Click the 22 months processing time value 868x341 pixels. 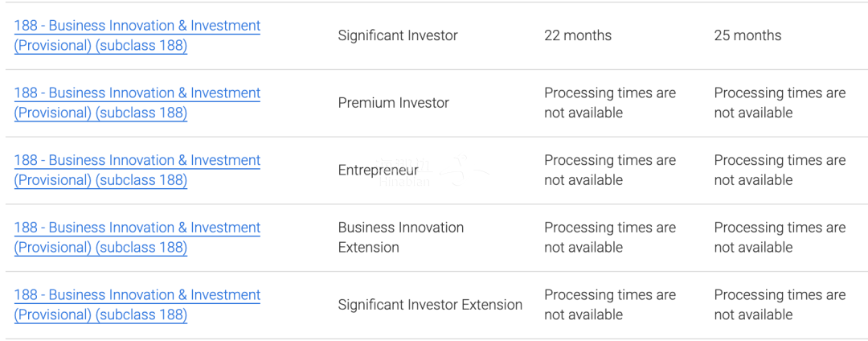pos(578,35)
